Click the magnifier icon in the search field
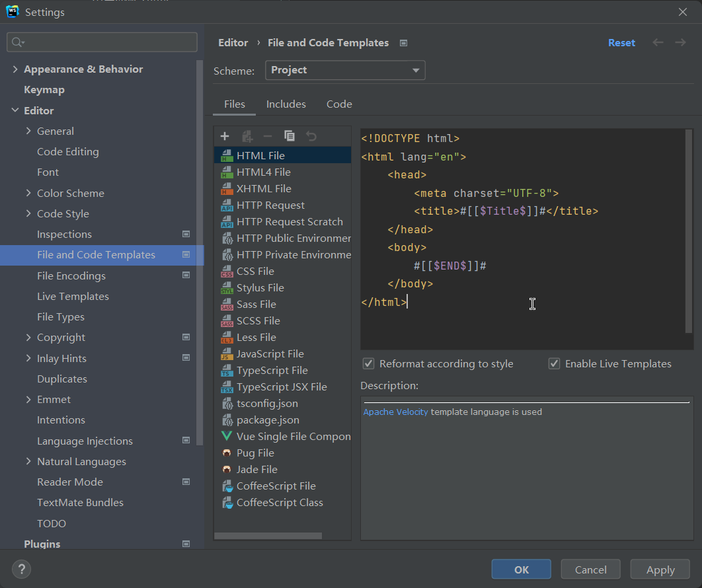Image resolution: width=702 pixels, height=588 pixels. 17,42
